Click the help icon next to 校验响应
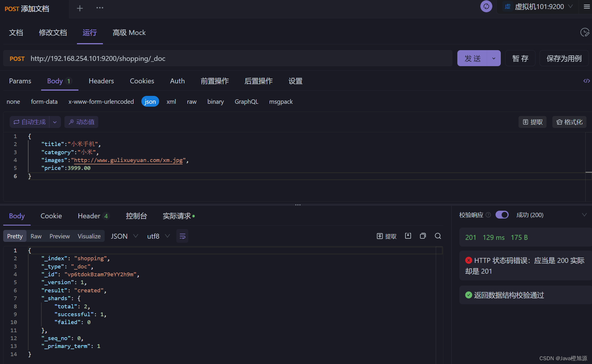Screen dimensions: 592x364 pyautogui.click(x=488, y=215)
